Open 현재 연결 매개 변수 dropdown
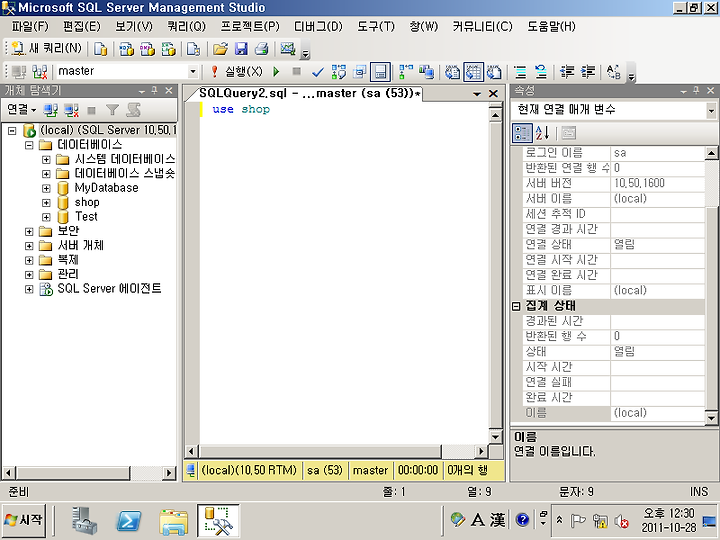 [711, 110]
